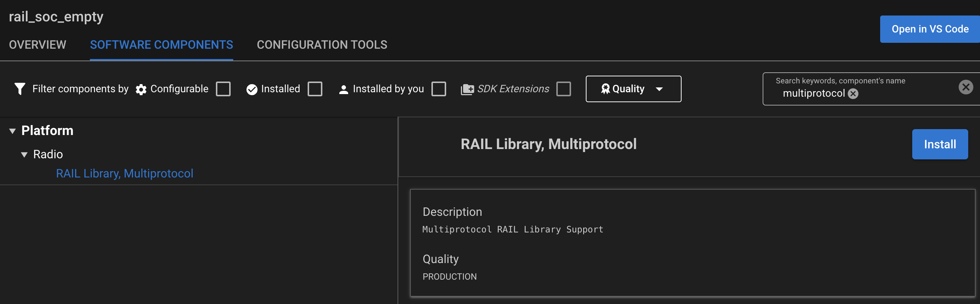Click the Platform category label
This screenshot has height=304, width=980.
[47, 131]
